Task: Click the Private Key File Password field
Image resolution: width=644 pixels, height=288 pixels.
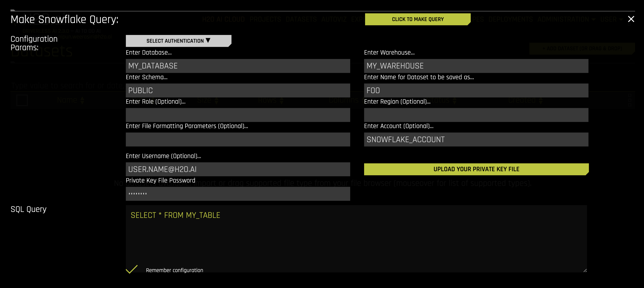Action: [x=237, y=194]
